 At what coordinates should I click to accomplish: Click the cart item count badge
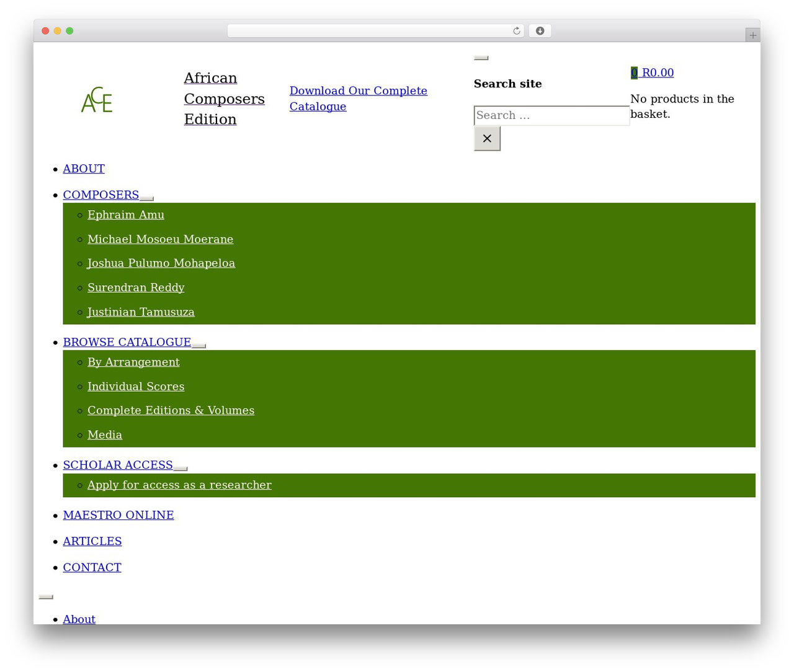(634, 73)
